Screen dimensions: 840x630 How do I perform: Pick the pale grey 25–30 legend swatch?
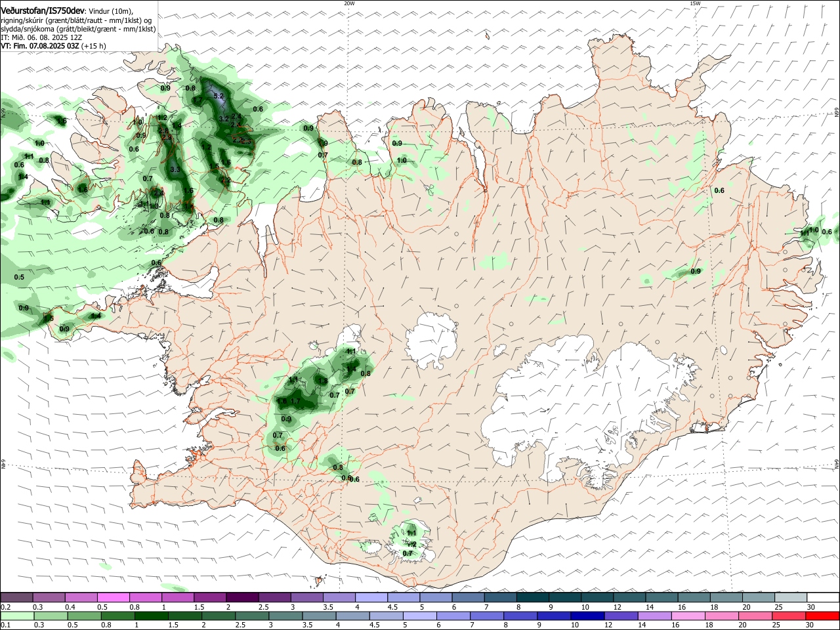click(x=791, y=597)
